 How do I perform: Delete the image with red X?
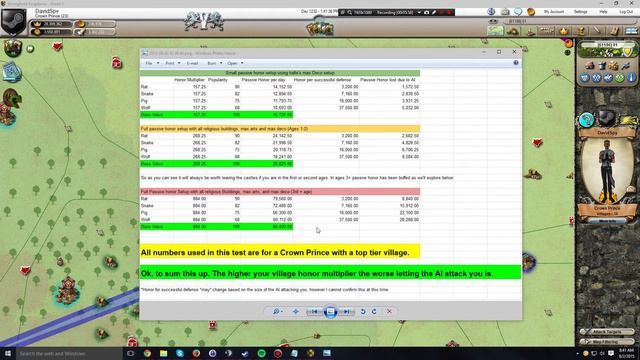point(389,311)
